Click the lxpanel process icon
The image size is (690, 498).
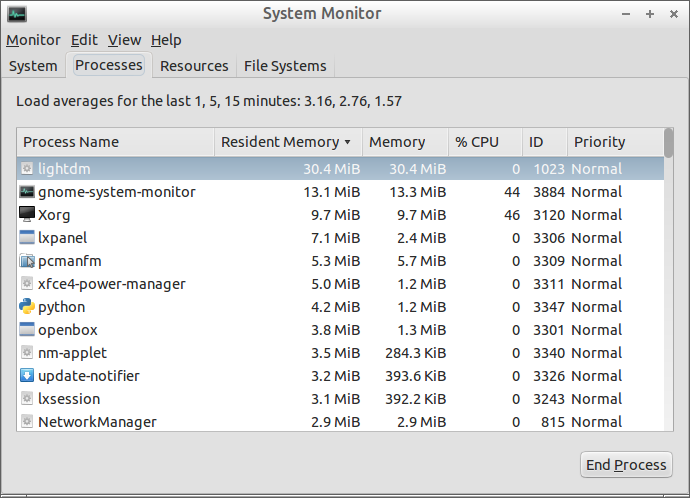[x=27, y=238]
